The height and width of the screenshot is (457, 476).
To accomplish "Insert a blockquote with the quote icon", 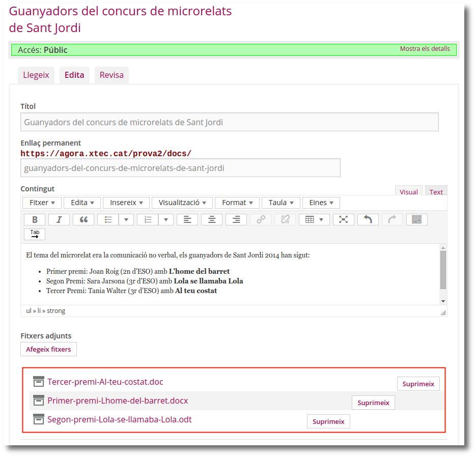I will click(x=83, y=219).
